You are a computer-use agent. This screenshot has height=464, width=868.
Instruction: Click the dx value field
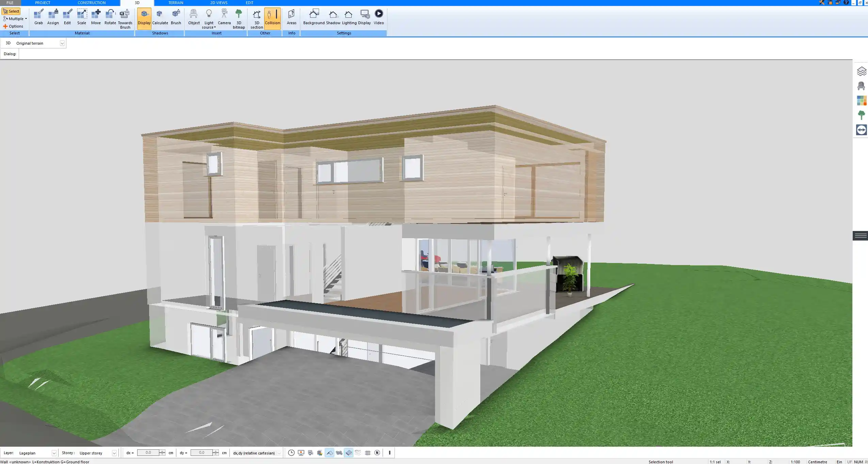148,453
